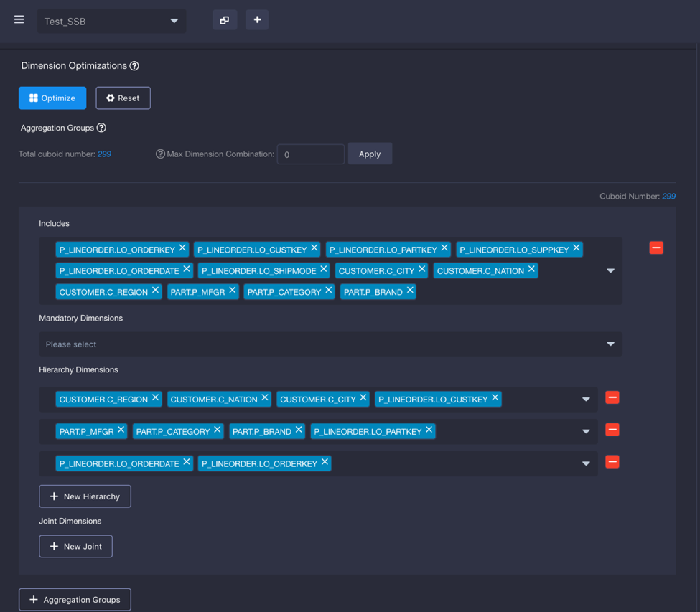Expand the Includes dimensions dropdown
Image resolution: width=700 pixels, height=612 pixels.
coord(610,270)
